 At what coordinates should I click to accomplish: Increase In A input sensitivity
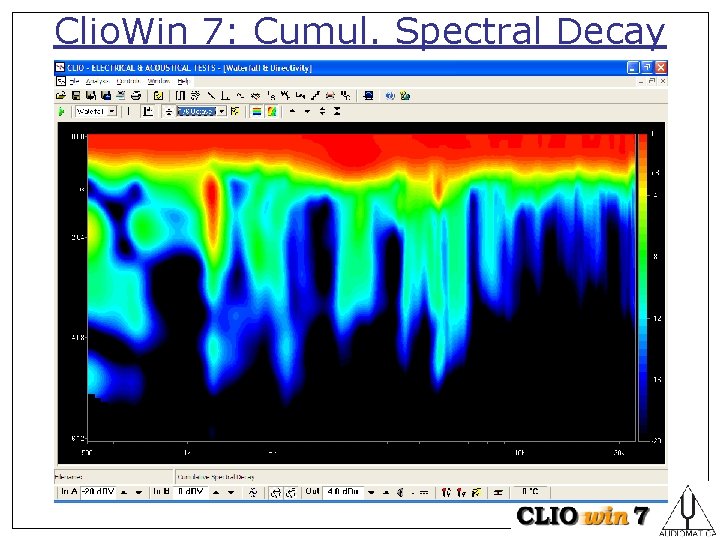click(x=124, y=492)
